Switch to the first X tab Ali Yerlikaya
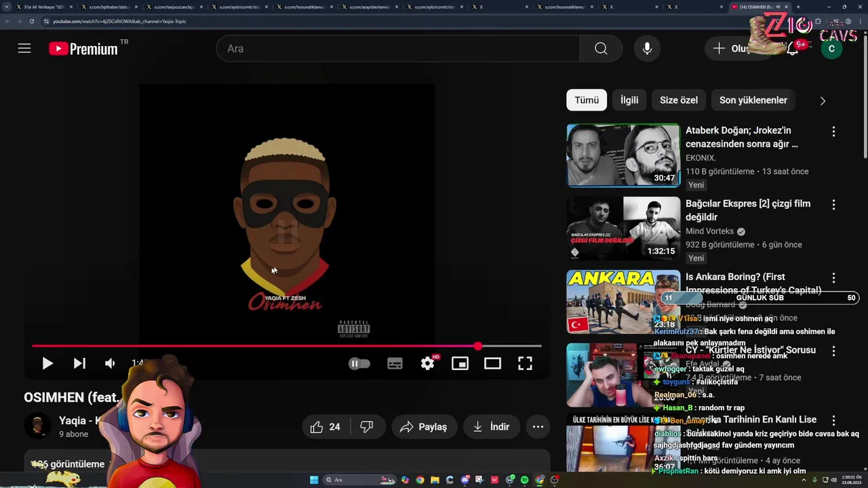The image size is (868, 488). (x=45, y=7)
